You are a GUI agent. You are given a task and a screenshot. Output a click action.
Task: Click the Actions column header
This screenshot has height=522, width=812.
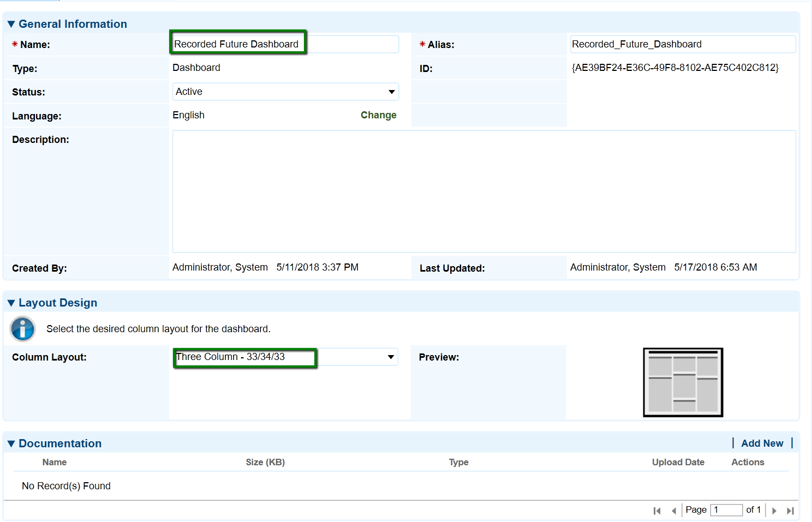click(748, 462)
